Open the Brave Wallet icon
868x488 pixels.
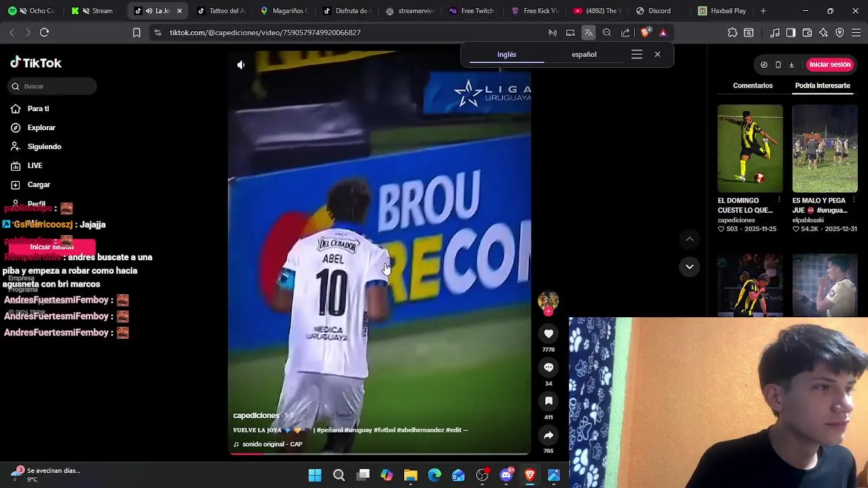pyautogui.click(x=807, y=33)
